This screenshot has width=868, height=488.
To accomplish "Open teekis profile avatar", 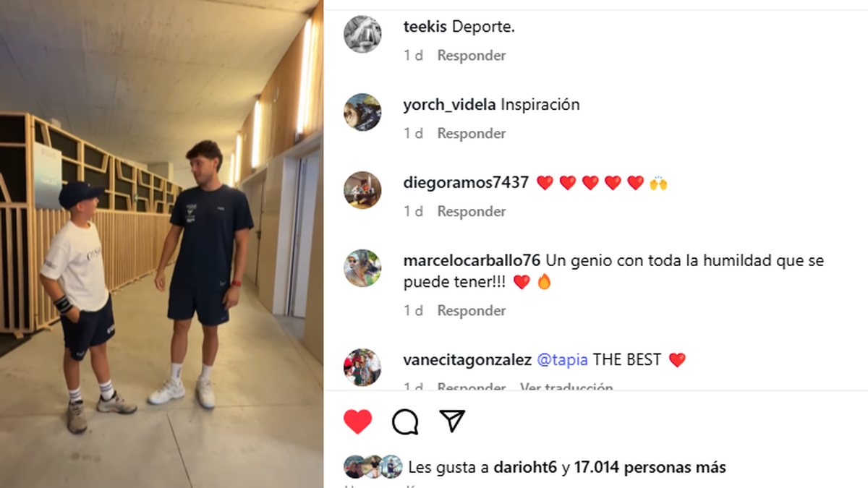I will pos(362,34).
